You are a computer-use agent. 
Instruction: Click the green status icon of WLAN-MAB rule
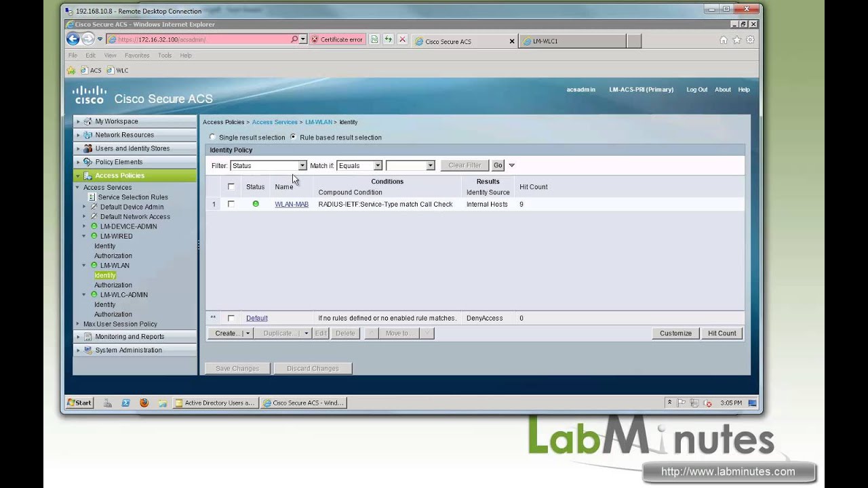coord(256,204)
